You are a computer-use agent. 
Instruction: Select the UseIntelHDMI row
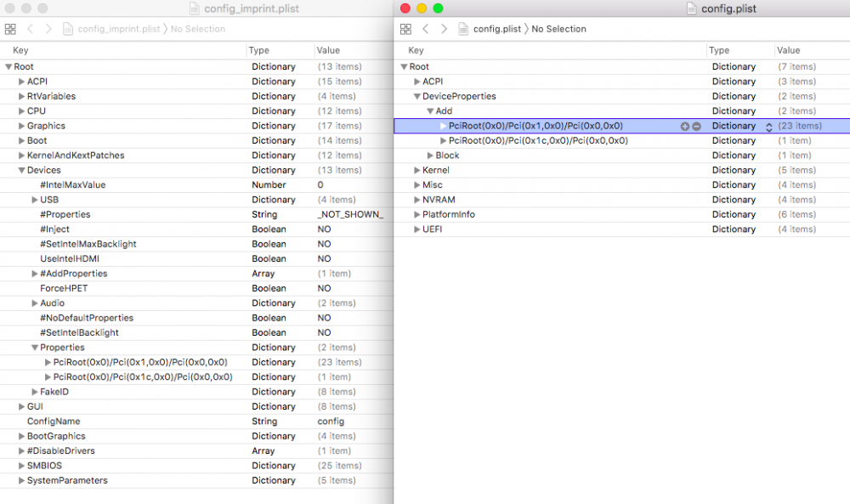click(196, 258)
